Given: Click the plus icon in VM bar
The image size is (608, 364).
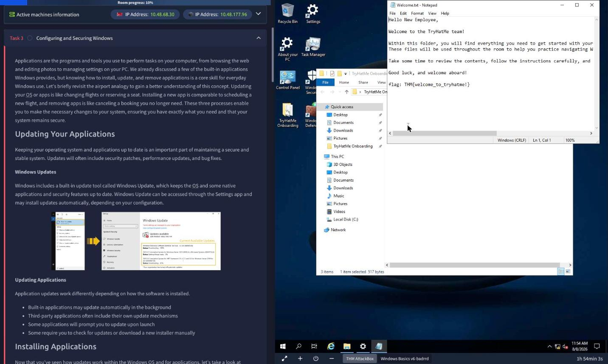Looking at the screenshot, I should pos(300,358).
